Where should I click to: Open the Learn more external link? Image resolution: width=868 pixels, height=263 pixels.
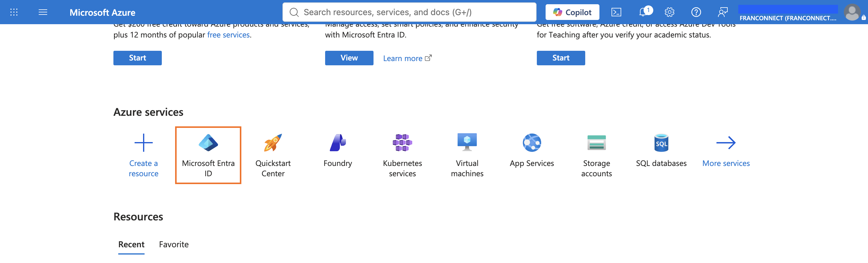click(x=407, y=58)
